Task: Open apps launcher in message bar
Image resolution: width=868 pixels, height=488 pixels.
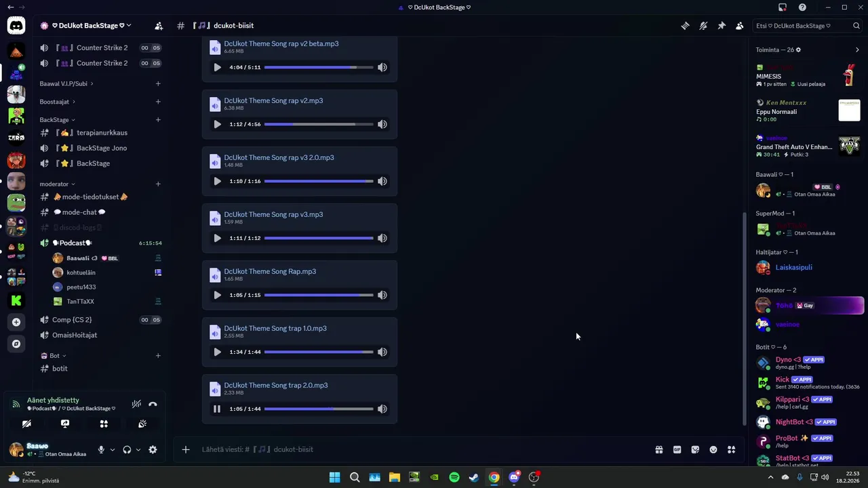Action: [x=732, y=449]
